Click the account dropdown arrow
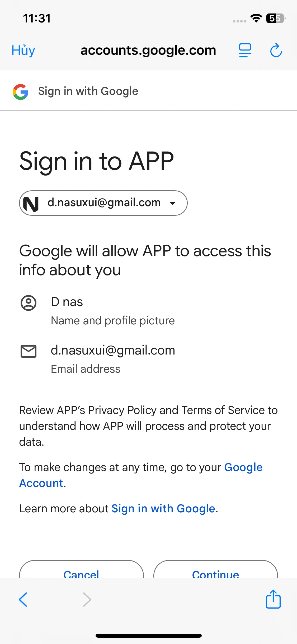 pos(173,203)
